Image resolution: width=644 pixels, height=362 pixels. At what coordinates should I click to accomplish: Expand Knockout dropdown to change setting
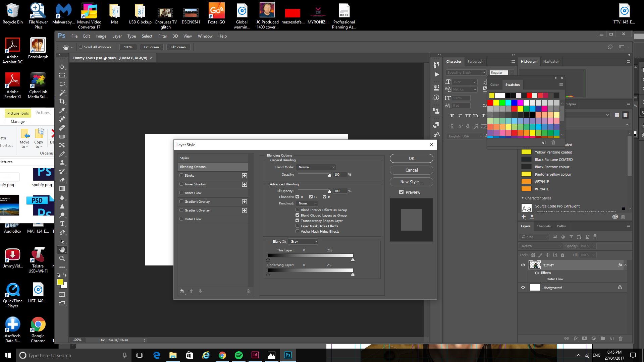[x=307, y=203]
